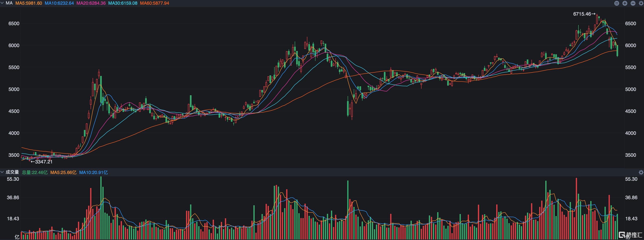Collapse the 成交量 volume panel chevron

click(2, 172)
